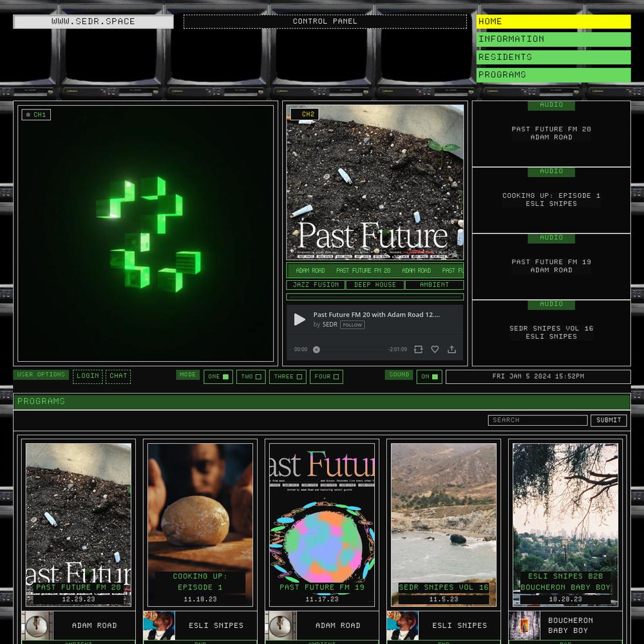Open the Information menu item

tap(553, 39)
